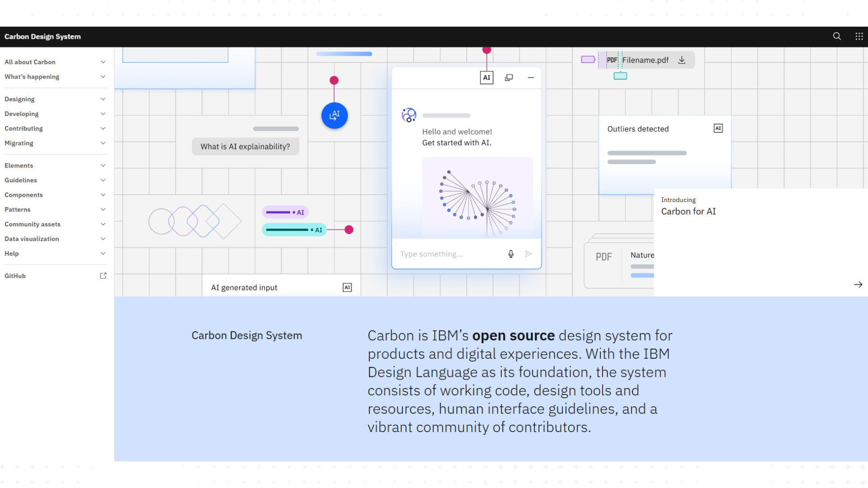The width and height of the screenshot is (868, 488).
Task: Click the AI label in chat window header
Action: pos(486,78)
